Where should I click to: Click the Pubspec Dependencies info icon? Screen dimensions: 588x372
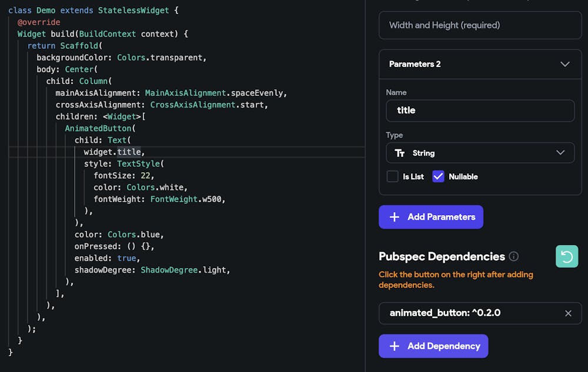[514, 256]
